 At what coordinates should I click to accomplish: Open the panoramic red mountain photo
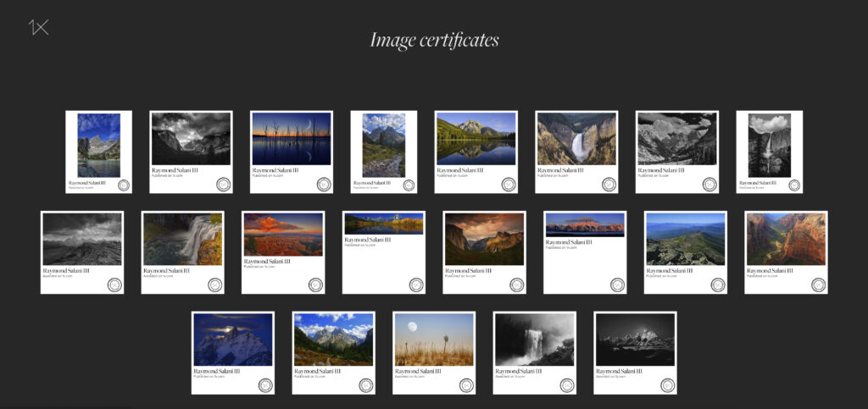click(x=585, y=224)
